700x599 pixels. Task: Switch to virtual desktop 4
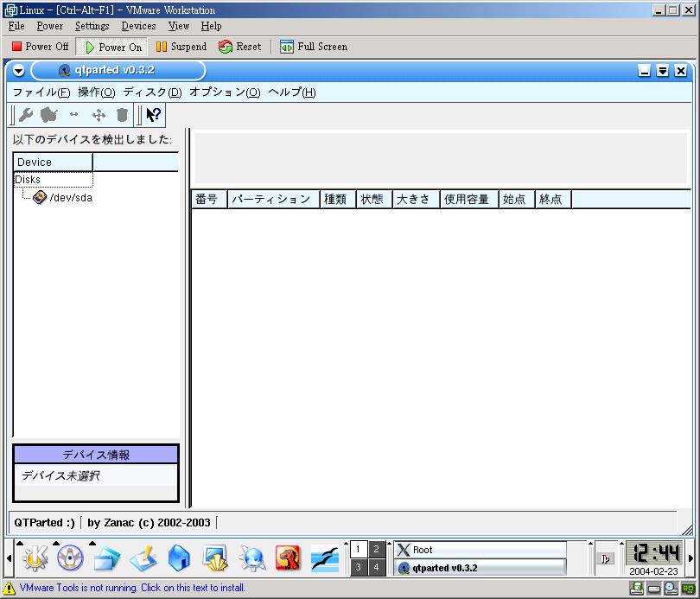376,567
